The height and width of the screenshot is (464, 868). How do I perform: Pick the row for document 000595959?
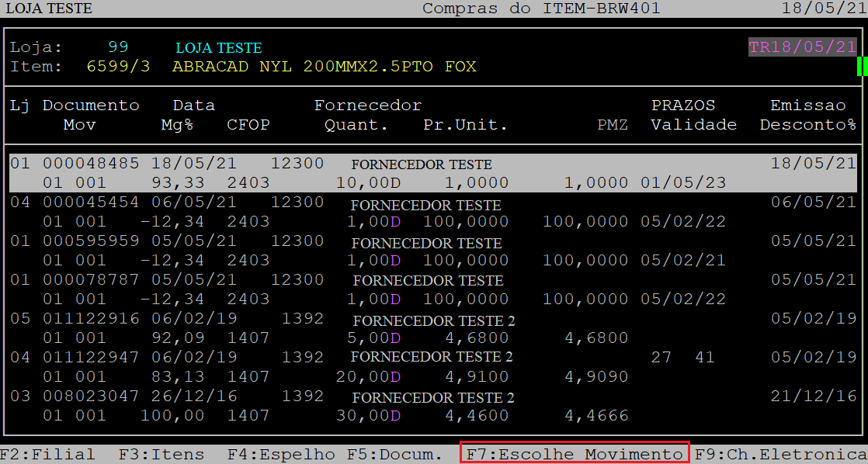tap(91, 241)
